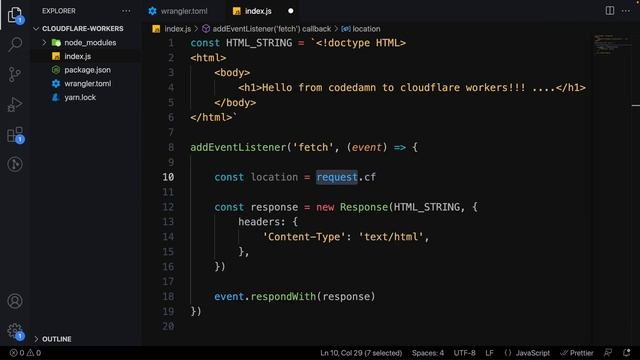This screenshot has width=640, height=360.
Task: Click addEventListener on line 8
Action: point(238,147)
